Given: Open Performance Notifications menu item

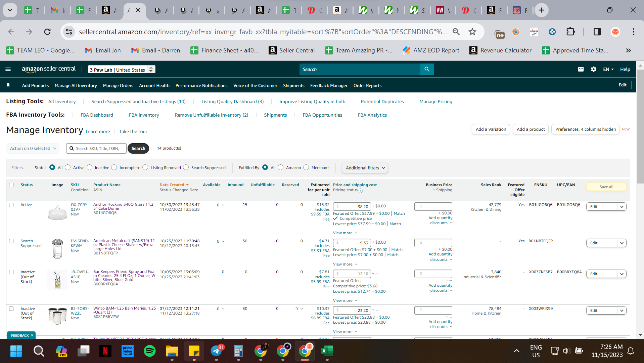Looking at the screenshot, I should [x=201, y=85].
